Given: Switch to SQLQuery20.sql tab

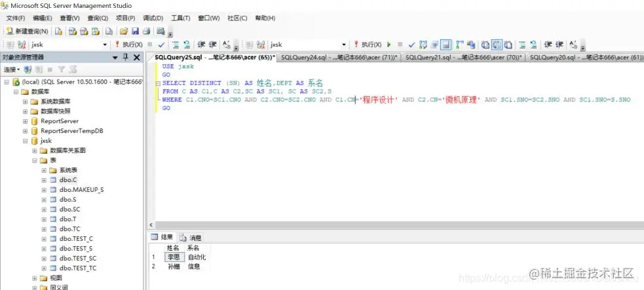Looking at the screenshot, I should 586,58.
